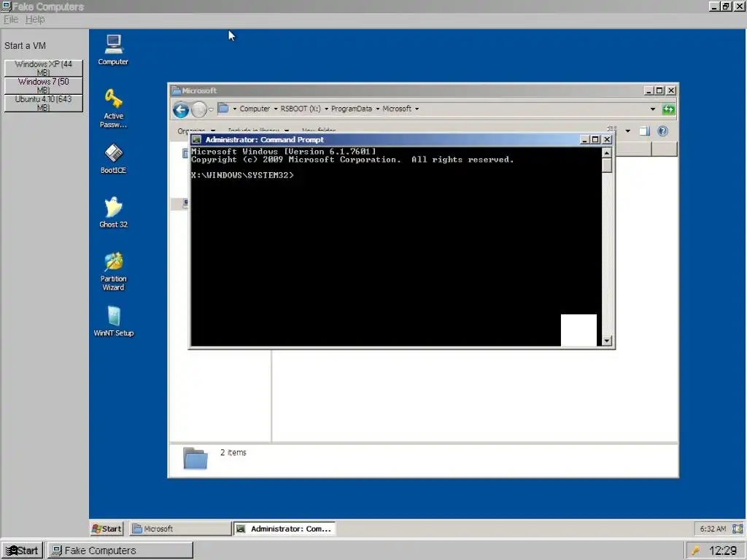Click the Fake Computers title bar icon
Screen dimensions: 747x560
coord(6,7)
